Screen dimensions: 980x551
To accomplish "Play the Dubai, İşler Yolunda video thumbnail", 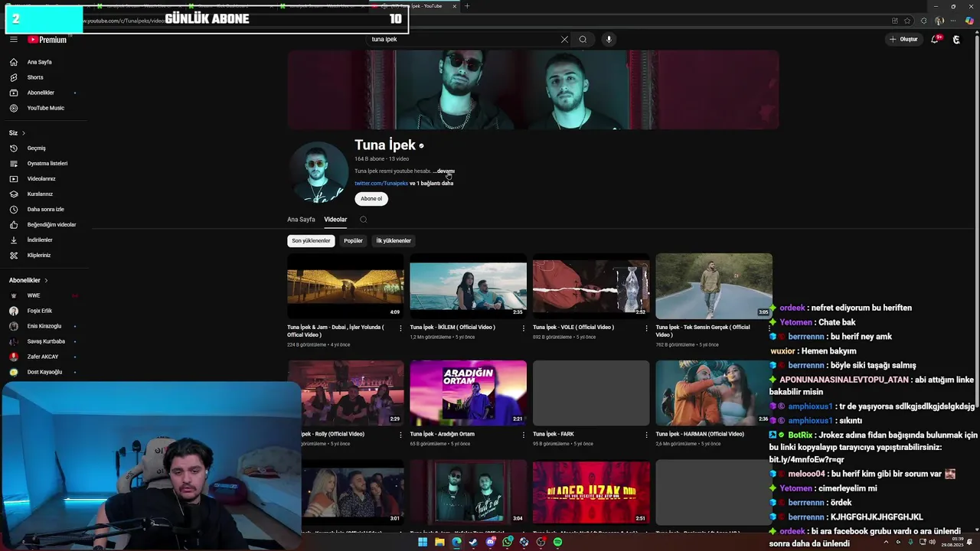I will [345, 286].
